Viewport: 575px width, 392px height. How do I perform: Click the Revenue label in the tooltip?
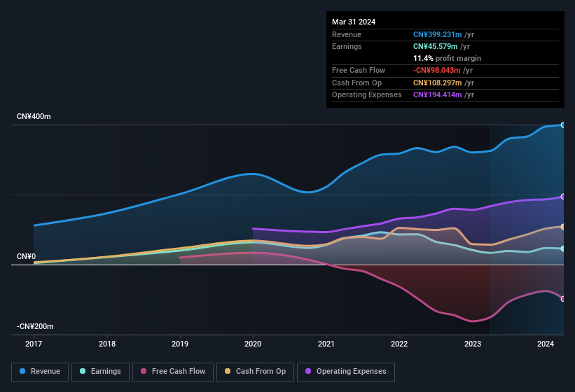coord(347,34)
